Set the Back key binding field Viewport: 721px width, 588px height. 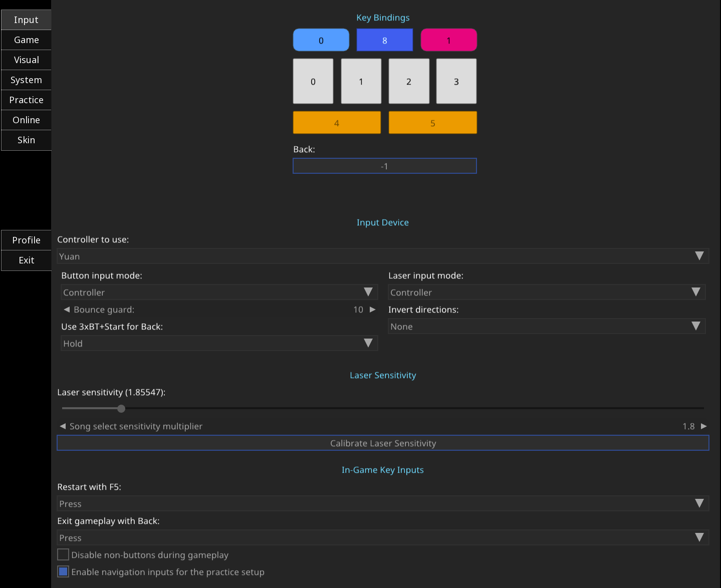tap(385, 166)
